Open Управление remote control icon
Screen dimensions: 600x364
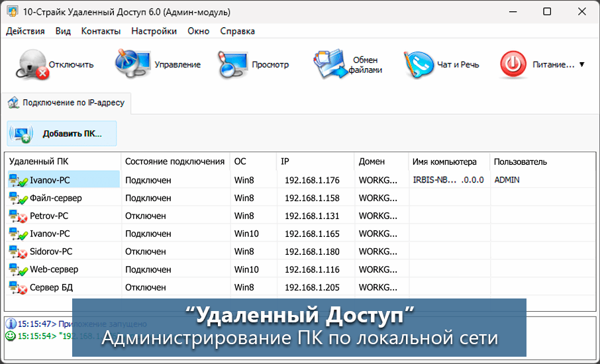point(132,64)
